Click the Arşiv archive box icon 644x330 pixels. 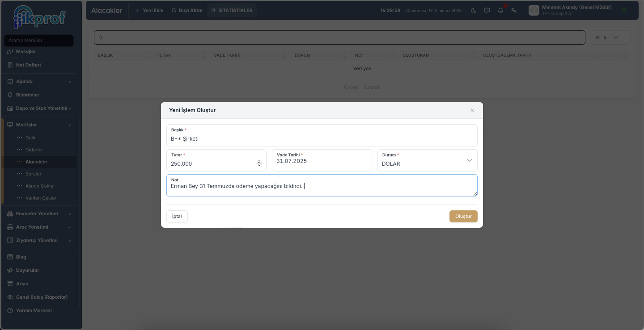point(10,284)
